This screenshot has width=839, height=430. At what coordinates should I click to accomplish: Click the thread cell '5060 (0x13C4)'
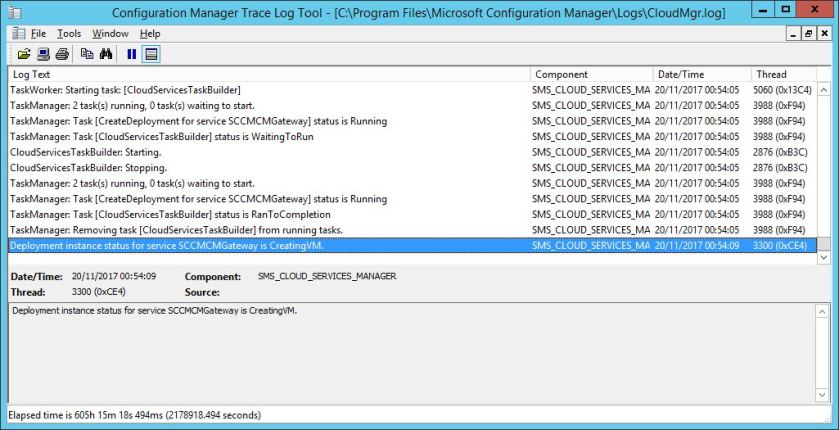tap(782, 90)
